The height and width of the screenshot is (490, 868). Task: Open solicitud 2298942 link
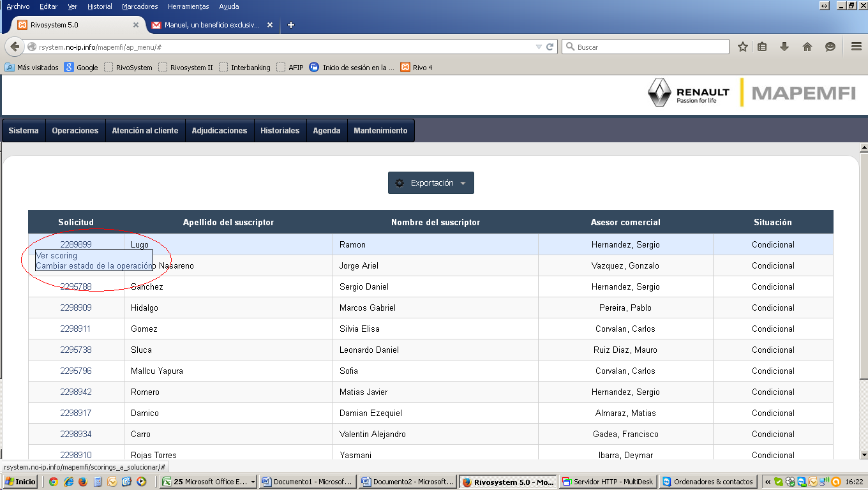click(x=76, y=392)
